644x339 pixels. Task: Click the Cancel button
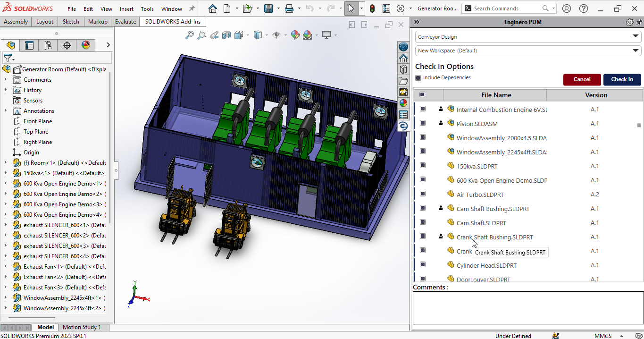pos(582,79)
